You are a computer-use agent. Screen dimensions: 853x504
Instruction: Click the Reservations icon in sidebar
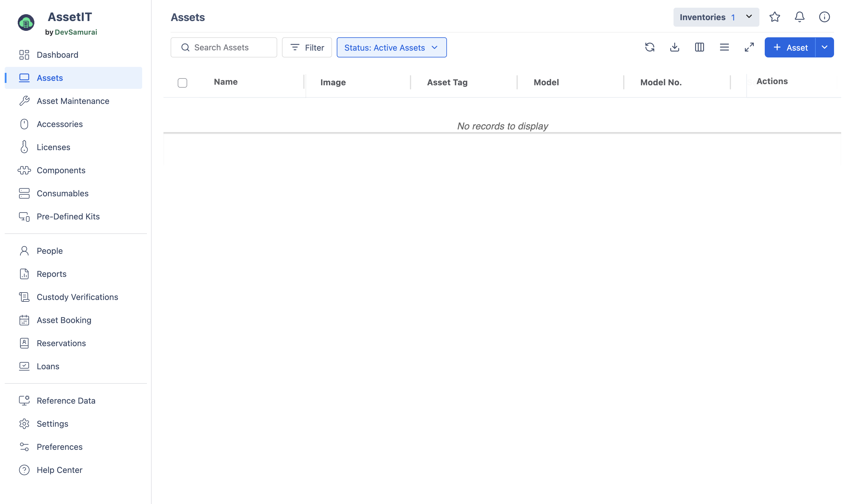click(x=24, y=343)
